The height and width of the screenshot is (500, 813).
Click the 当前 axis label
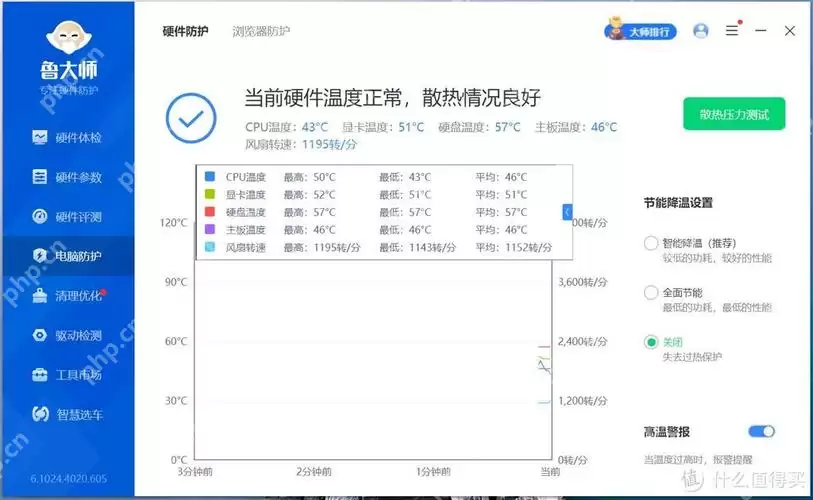click(550, 471)
